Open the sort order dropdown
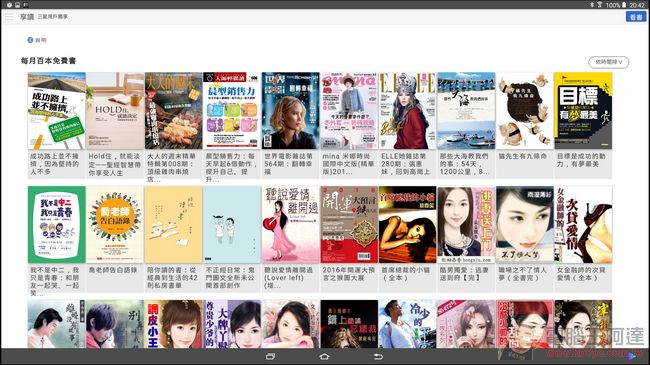Viewport: 650px width, 365px height. (609, 62)
